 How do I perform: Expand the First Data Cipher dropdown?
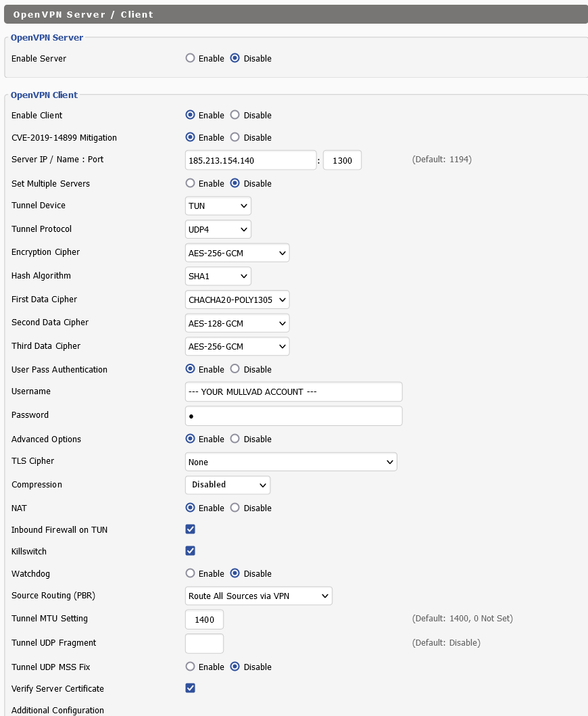237,300
